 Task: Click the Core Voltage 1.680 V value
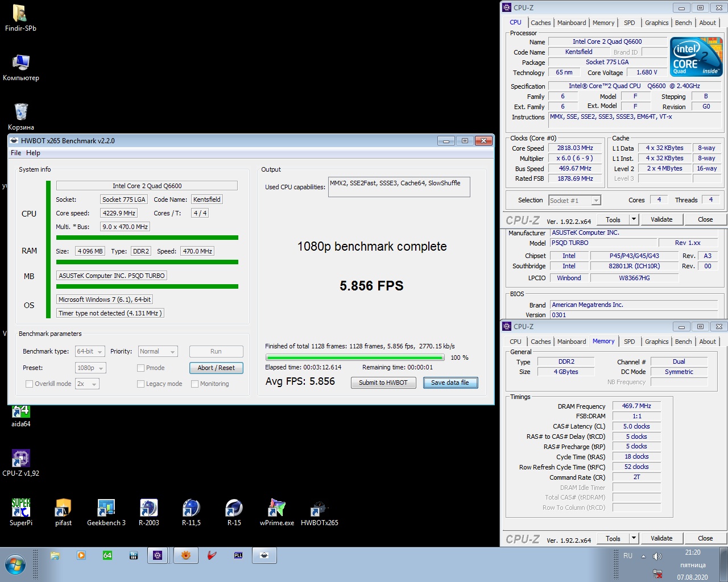(x=647, y=72)
